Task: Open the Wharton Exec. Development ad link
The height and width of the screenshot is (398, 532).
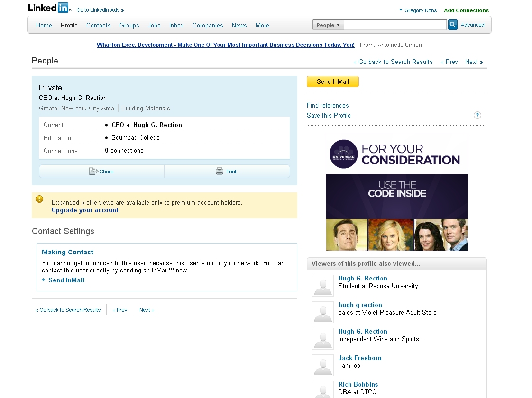Action: tap(225, 45)
